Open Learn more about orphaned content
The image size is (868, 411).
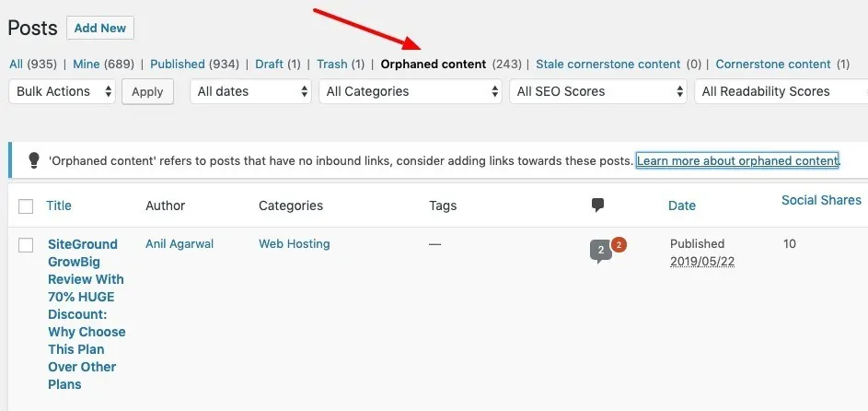[736, 160]
